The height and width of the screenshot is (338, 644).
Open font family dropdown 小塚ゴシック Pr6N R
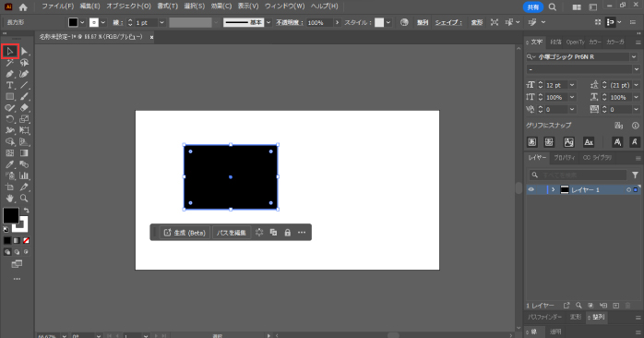(x=634, y=57)
